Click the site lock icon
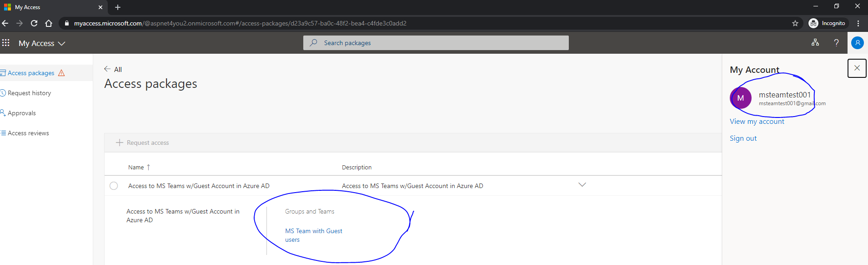This screenshot has height=265, width=868. click(67, 23)
